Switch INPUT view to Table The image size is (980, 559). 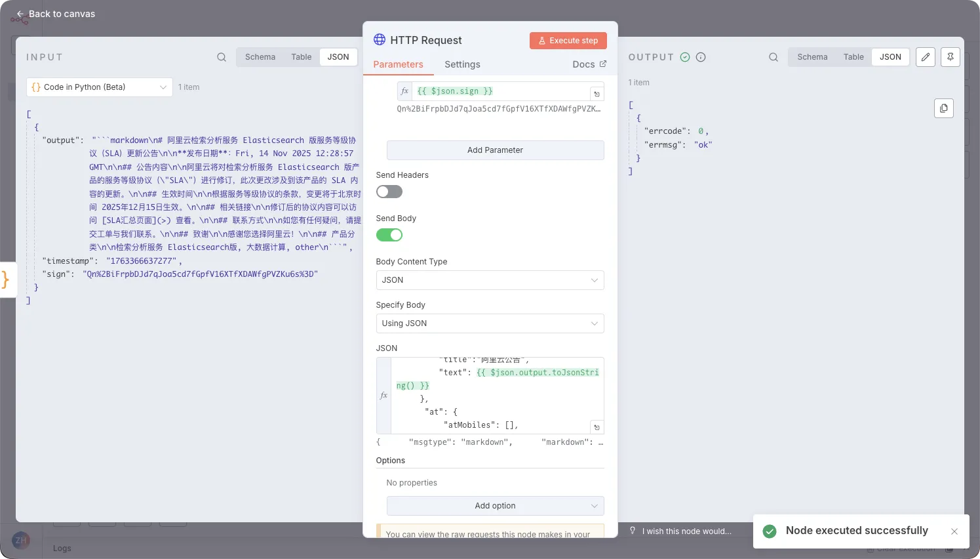point(301,57)
